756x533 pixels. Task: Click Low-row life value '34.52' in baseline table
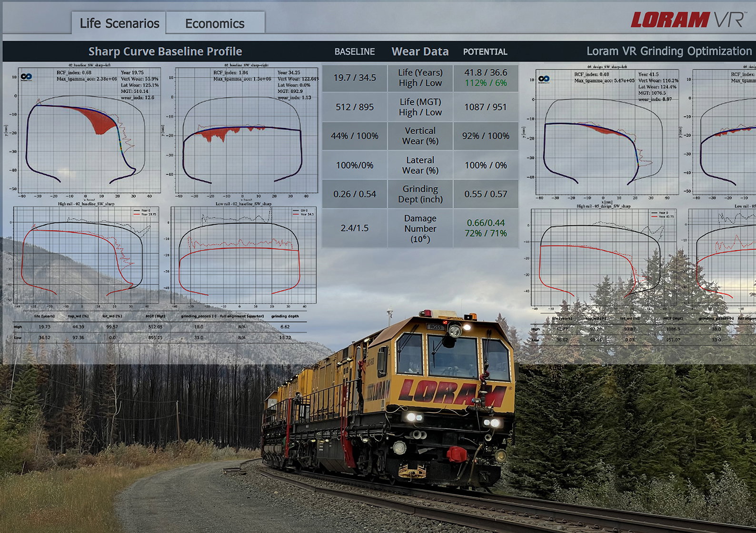(44, 337)
